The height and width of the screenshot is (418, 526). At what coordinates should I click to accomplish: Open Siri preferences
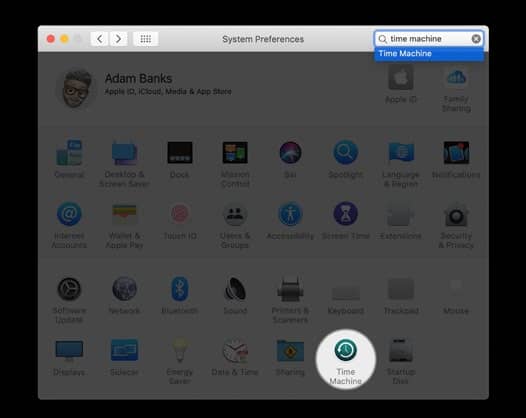[x=290, y=158]
